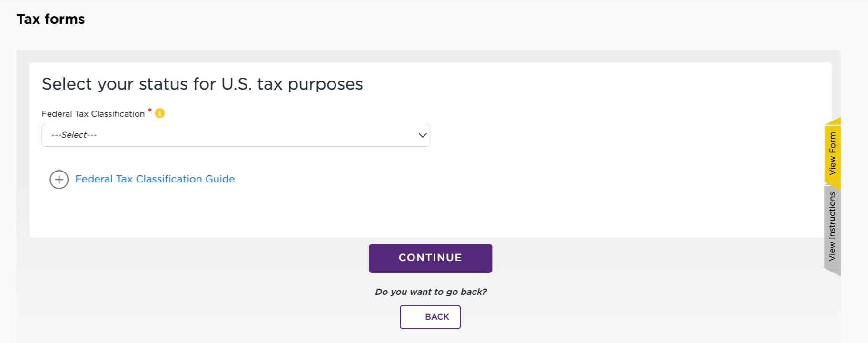This screenshot has height=343, width=868.
Task: Click the info icon beside Federal Tax Classification
Action: [x=159, y=113]
